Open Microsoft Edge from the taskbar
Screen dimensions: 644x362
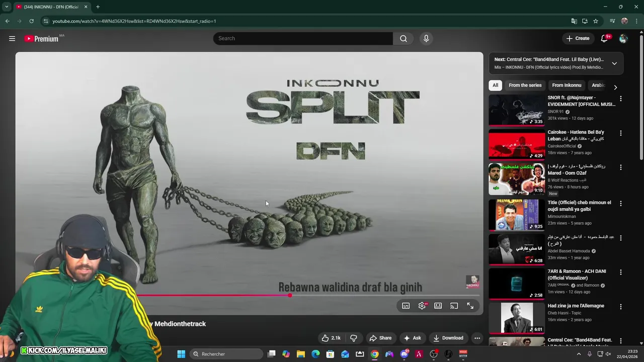click(x=315, y=354)
